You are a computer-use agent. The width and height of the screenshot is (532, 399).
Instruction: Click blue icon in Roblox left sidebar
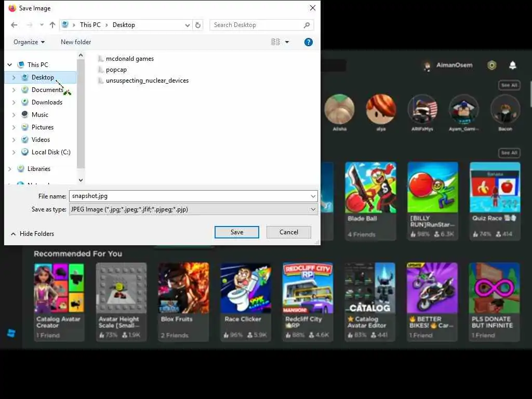[x=11, y=333]
